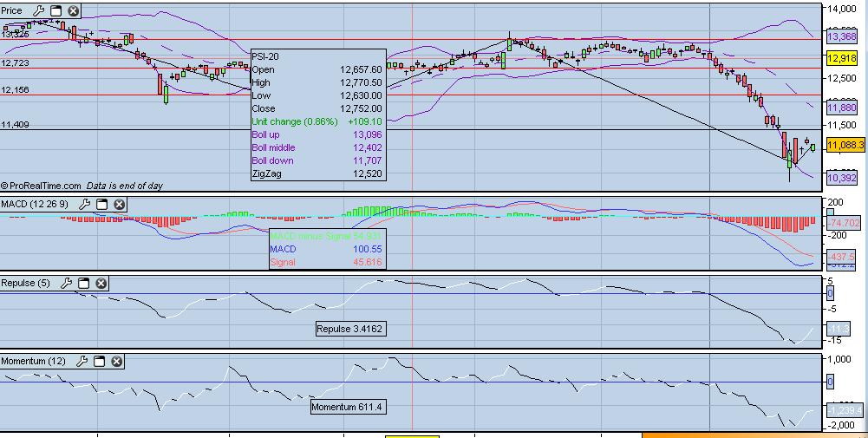Click the Price panel label
This screenshot has width=868, height=438.
[11, 10]
